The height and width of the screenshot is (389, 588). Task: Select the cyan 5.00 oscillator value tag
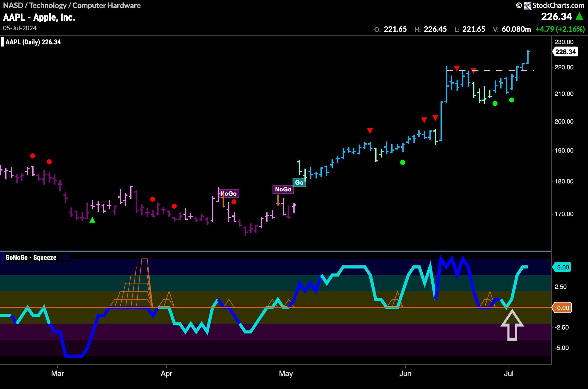point(563,267)
